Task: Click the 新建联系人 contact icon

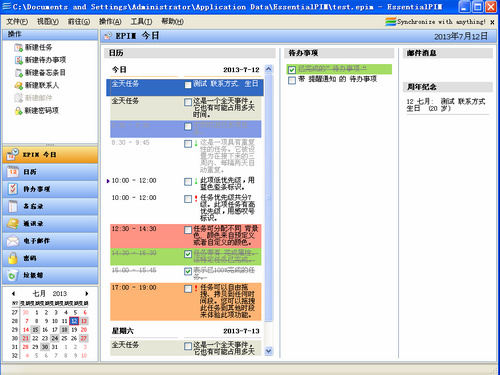Action: (x=18, y=86)
